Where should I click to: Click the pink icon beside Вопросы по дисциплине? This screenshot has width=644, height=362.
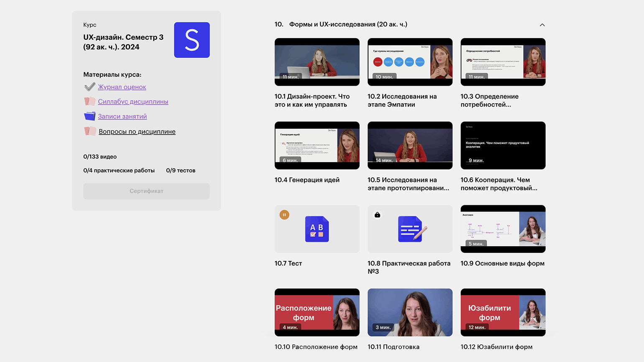[x=89, y=131]
